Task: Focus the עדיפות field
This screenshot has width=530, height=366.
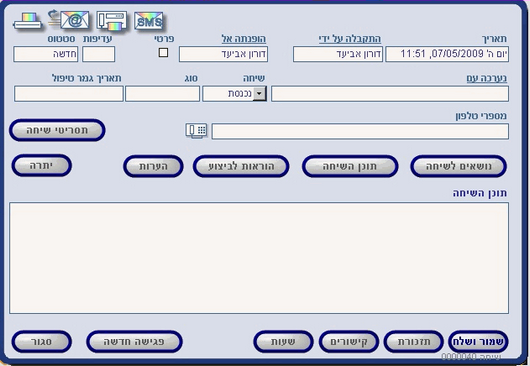Action: coord(99,54)
